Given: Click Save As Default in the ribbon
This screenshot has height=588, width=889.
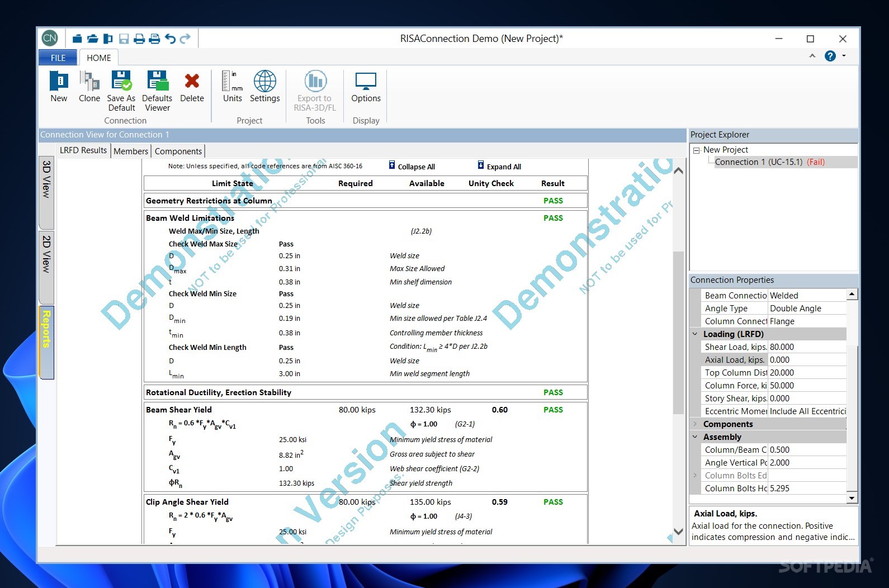Looking at the screenshot, I should pos(121,91).
